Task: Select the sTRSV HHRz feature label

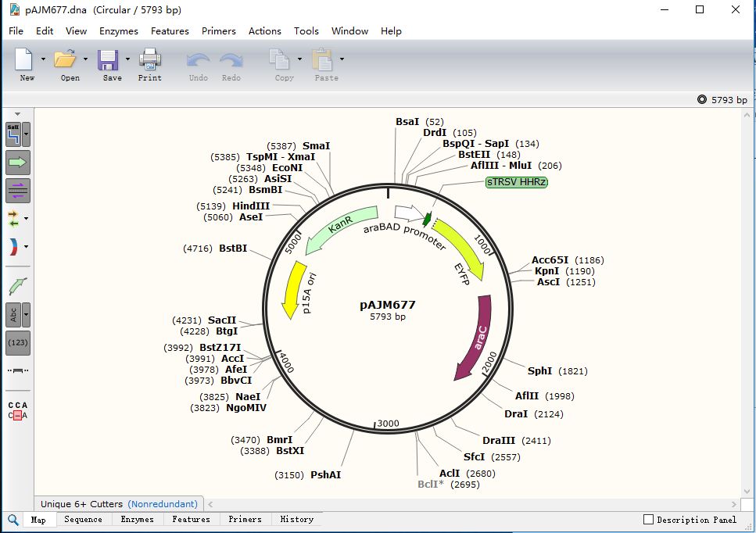Action: pos(516,182)
